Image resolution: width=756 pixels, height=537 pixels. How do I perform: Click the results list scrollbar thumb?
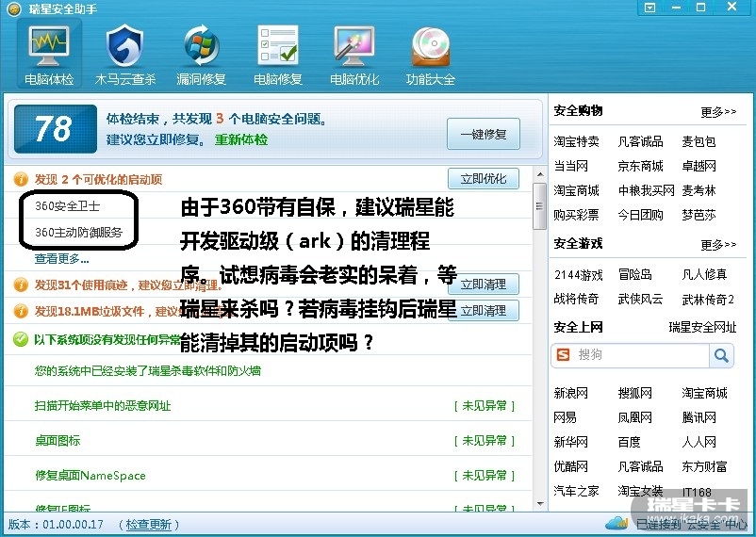coord(540,205)
